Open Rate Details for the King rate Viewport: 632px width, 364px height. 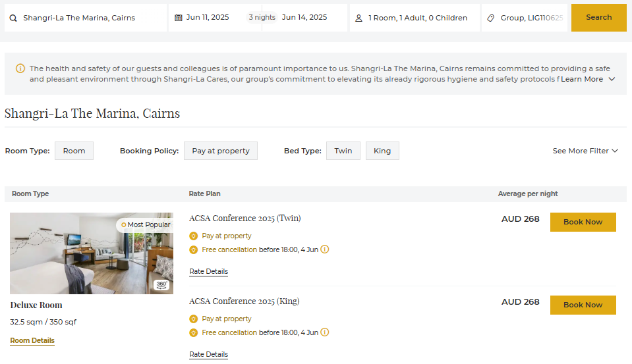tap(208, 355)
